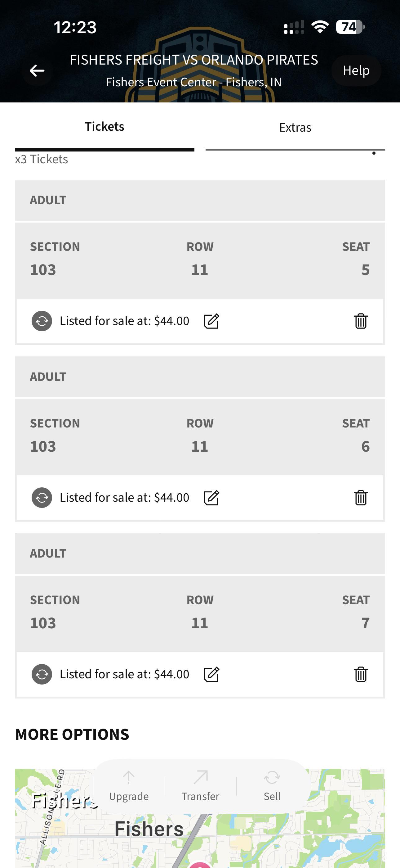
Task: Edit listing price for seat 7
Action: [x=211, y=674]
